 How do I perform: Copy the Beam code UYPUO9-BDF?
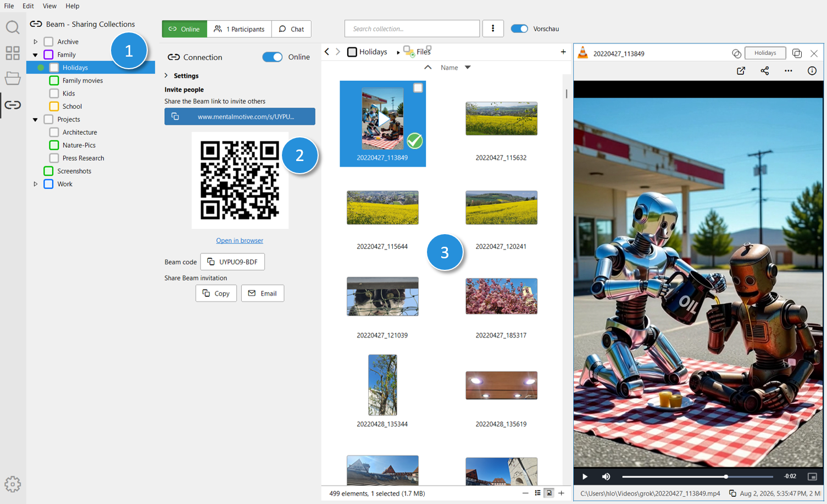tap(232, 262)
